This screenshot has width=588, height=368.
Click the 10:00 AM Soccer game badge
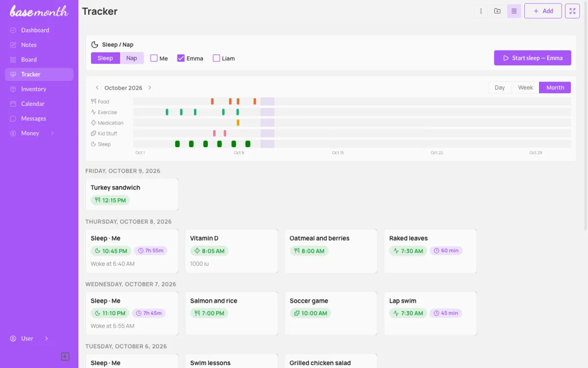(310, 313)
